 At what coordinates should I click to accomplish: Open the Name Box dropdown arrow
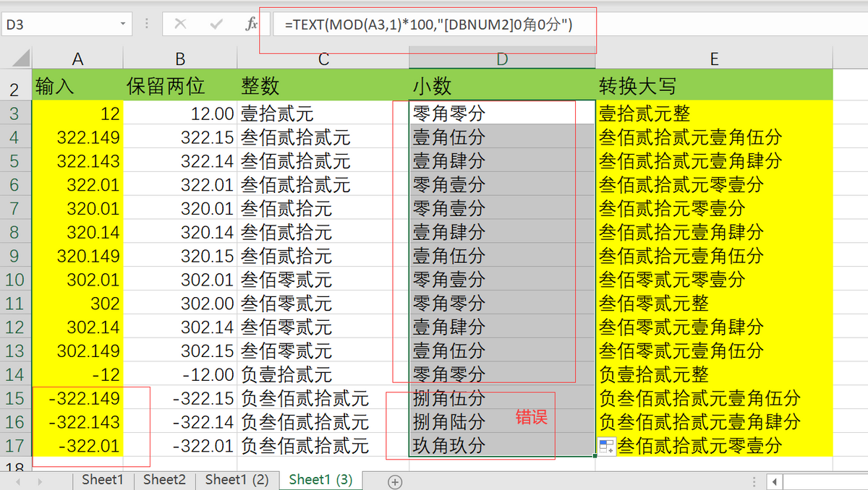(122, 25)
